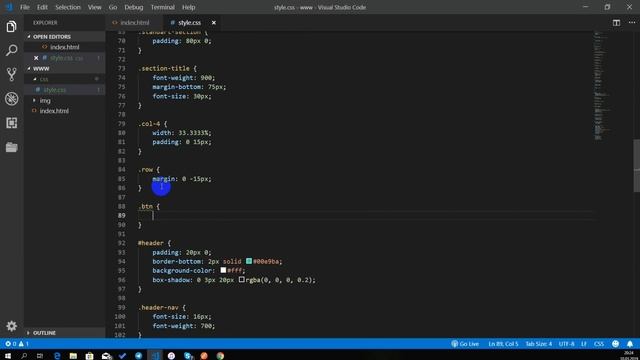Click the '.header-nav {' line

162,307
